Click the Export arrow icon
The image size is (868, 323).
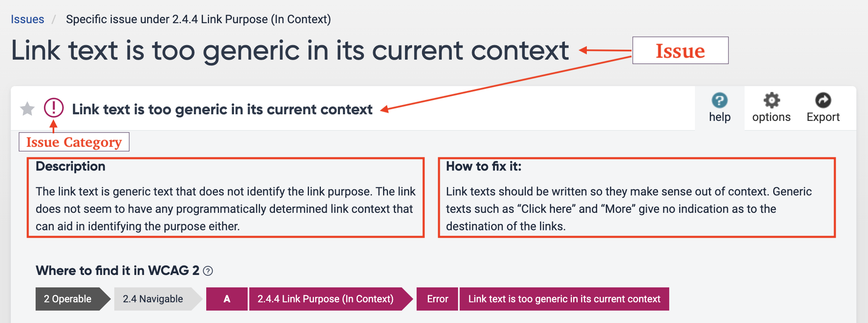pyautogui.click(x=823, y=101)
